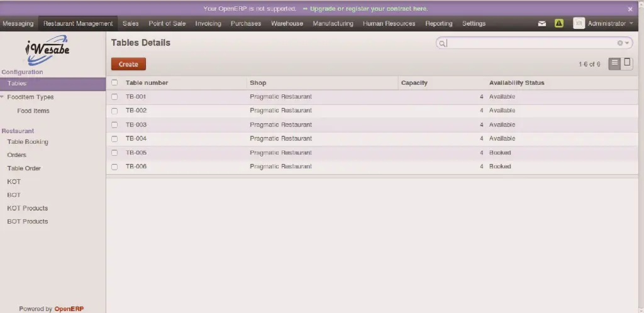This screenshot has height=313, width=644.
Task: Switch to list view icon
Action: (614, 63)
